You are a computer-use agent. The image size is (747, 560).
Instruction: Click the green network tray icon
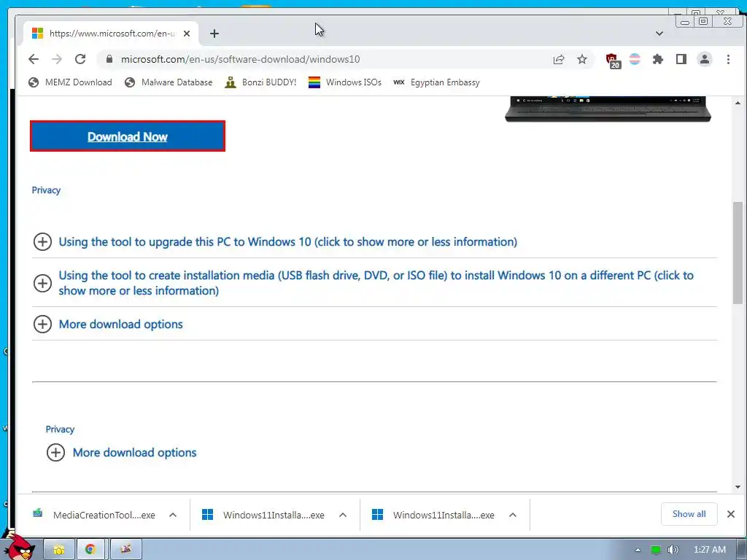(656, 550)
